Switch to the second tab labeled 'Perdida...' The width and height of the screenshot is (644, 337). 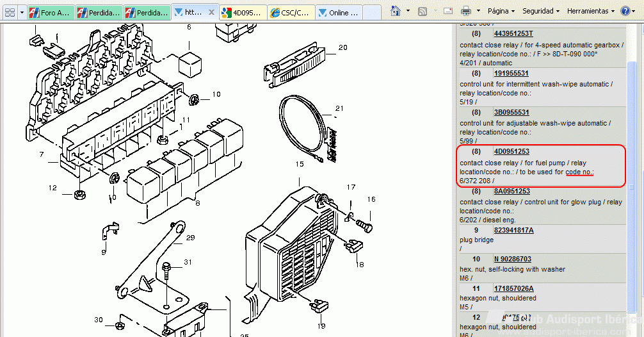coord(99,13)
